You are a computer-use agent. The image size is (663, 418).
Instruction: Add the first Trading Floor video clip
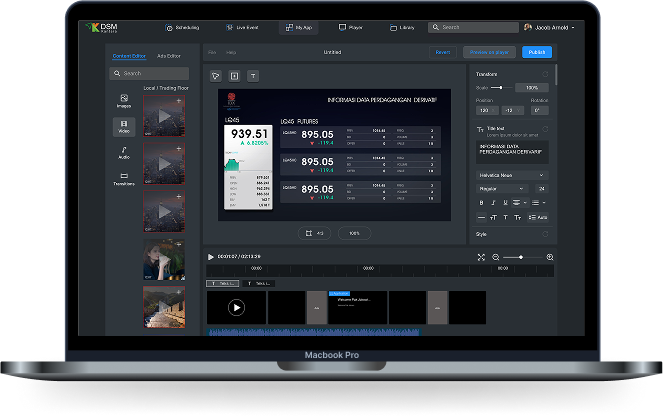click(x=179, y=101)
